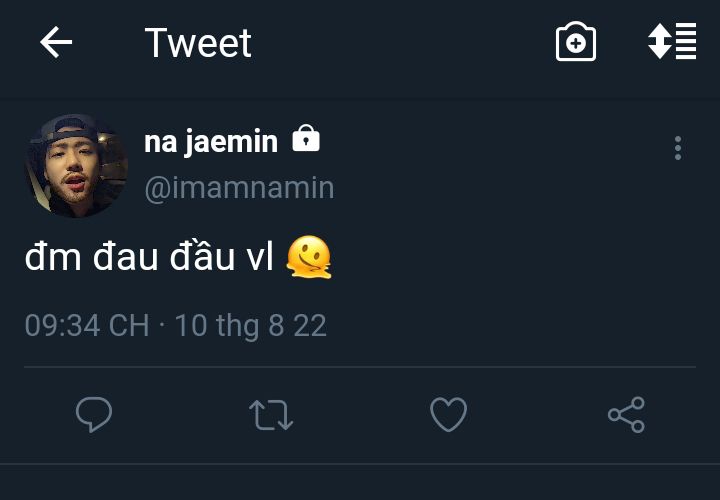Tap the up-down arrows list icon

(672, 42)
